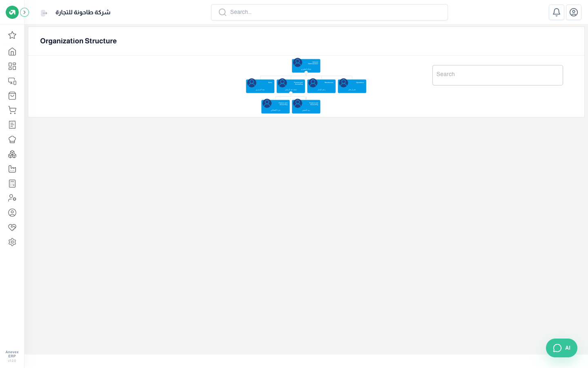This screenshot has height=368, width=588.
Task: Click the notifications bell icon
Action: pyautogui.click(x=557, y=12)
